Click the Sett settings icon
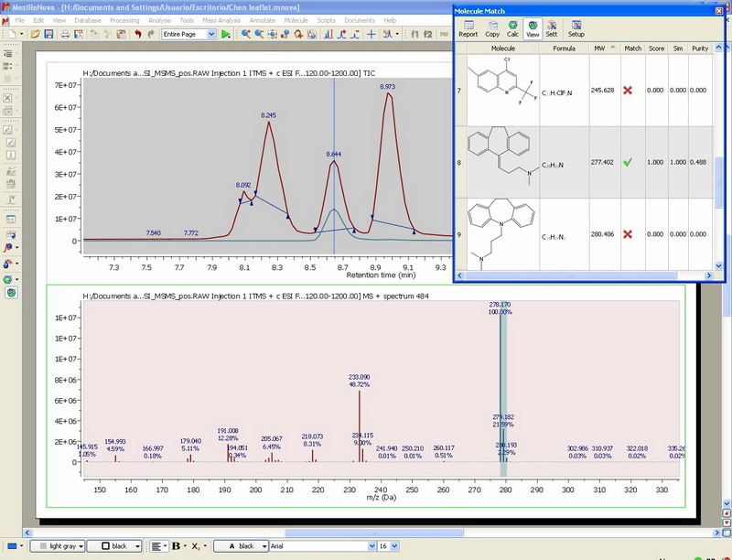The image size is (732, 560). [x=552, y=28]
